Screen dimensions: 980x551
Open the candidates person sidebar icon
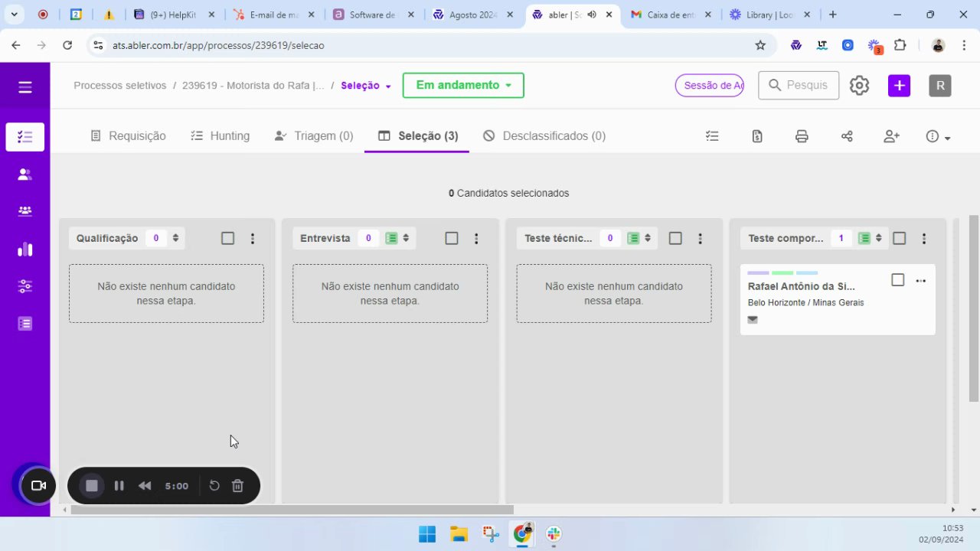25,174
